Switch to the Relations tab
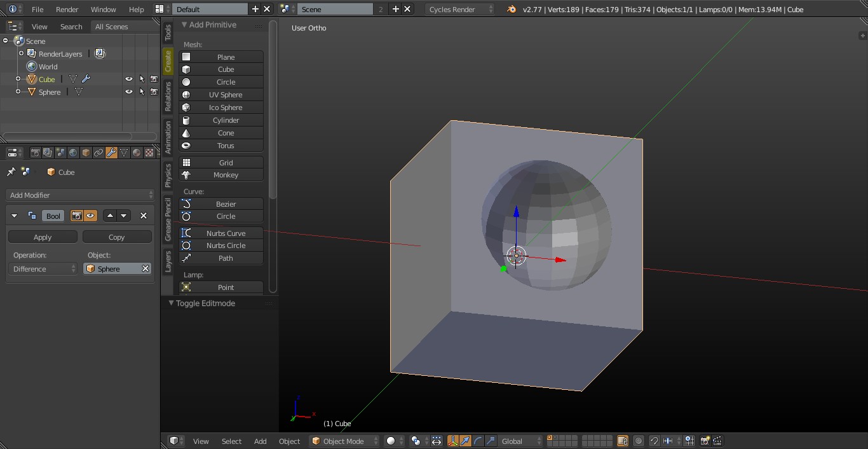 coord(168,96)
